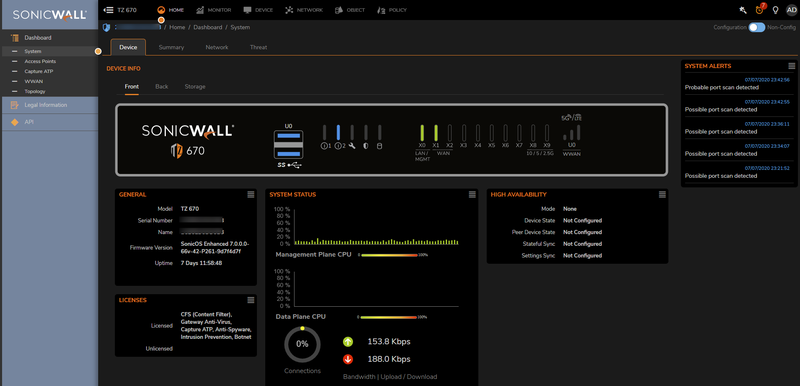Viewport: 800px width, 386px height.
Task: Click the X0 LAN port indicator
Action: [x=422, y=133]
